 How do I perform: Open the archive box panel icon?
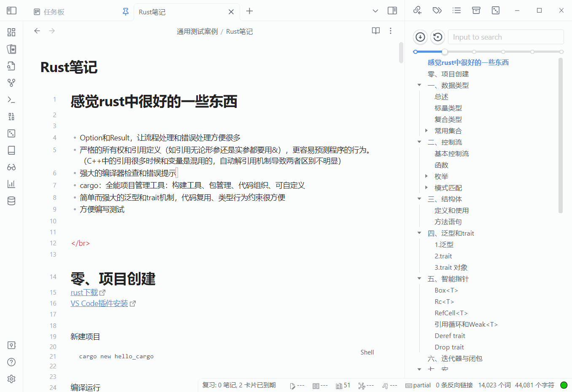tap(476, 10)
